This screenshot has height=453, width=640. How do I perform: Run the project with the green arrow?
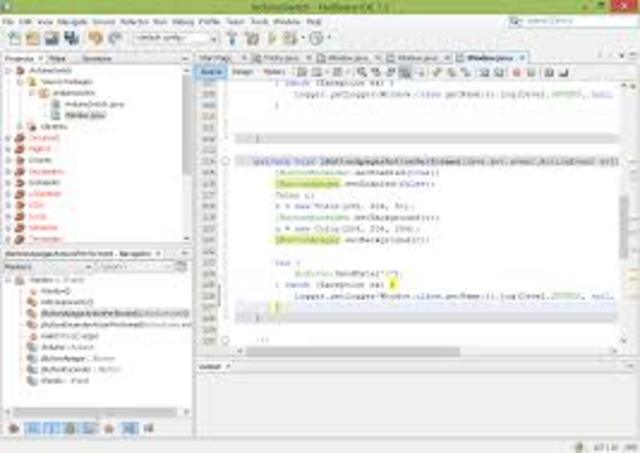click(x=271, y=38)
